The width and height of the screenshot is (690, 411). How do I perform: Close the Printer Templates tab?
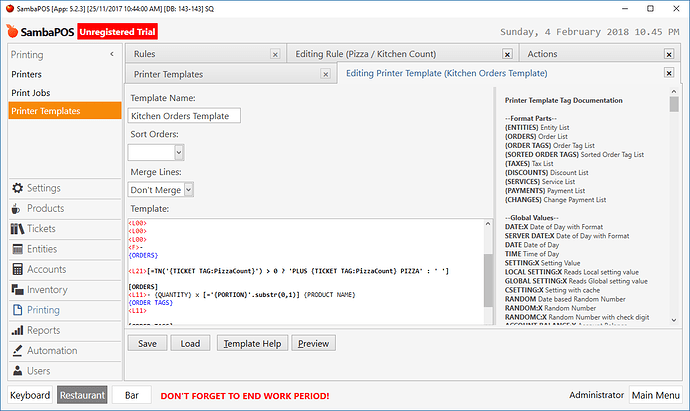point(326,74)
